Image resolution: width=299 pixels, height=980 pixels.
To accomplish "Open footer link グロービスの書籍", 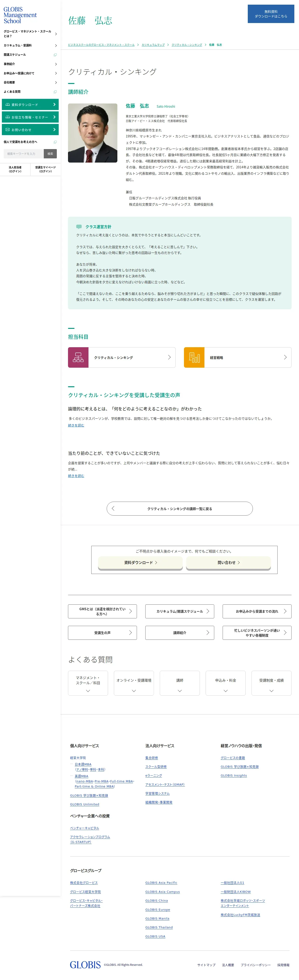I will coord(233,758).
